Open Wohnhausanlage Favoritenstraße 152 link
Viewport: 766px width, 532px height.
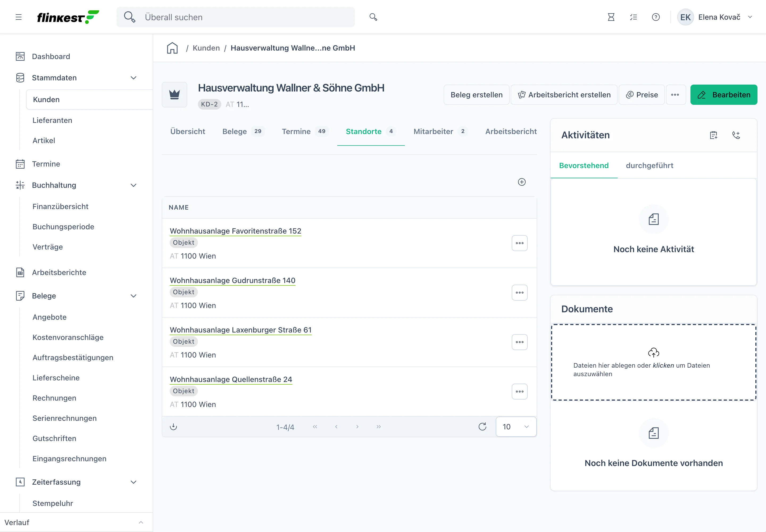coord(235,231)
